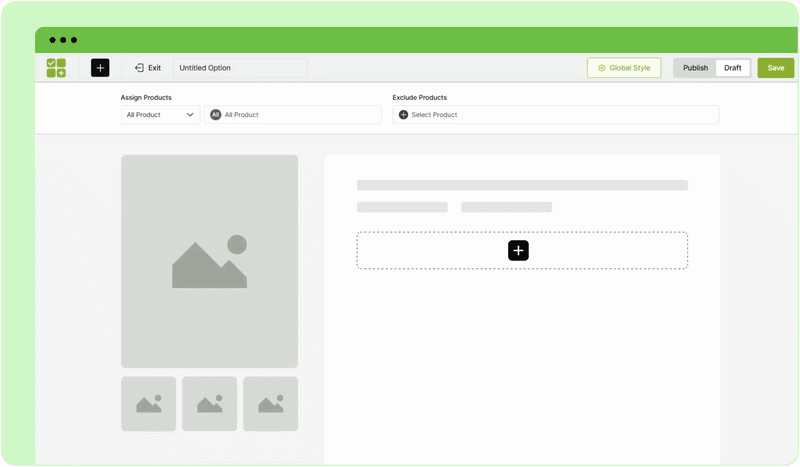The height and width of the screenshot is (467, 800).
Task: Add a field with dashed-area plus button
Action: tap(518, 251)
